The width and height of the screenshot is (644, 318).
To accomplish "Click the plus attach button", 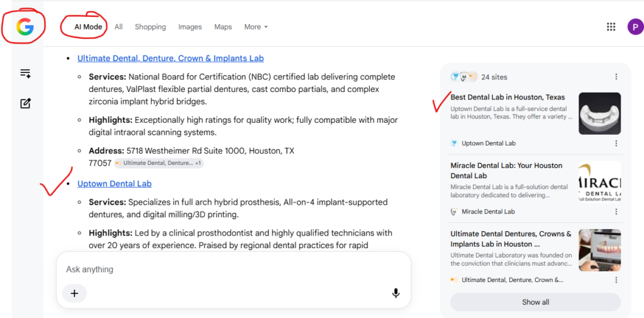I will pos(74,293).
